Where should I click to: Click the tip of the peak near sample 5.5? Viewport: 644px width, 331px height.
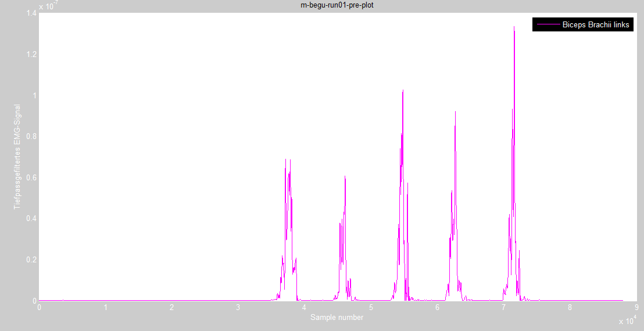tap(402, 90)
